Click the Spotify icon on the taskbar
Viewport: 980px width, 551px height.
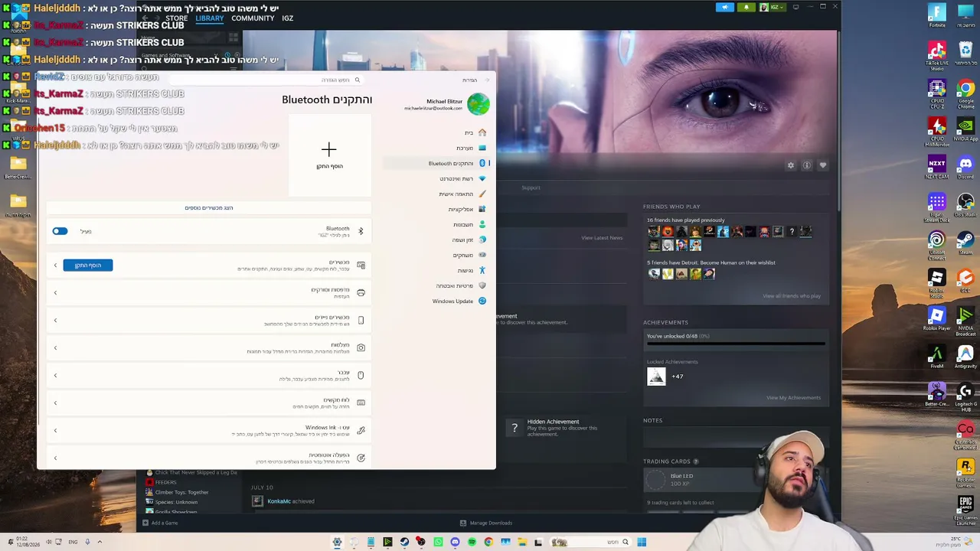pyautogui.click(x=472, y=543)
